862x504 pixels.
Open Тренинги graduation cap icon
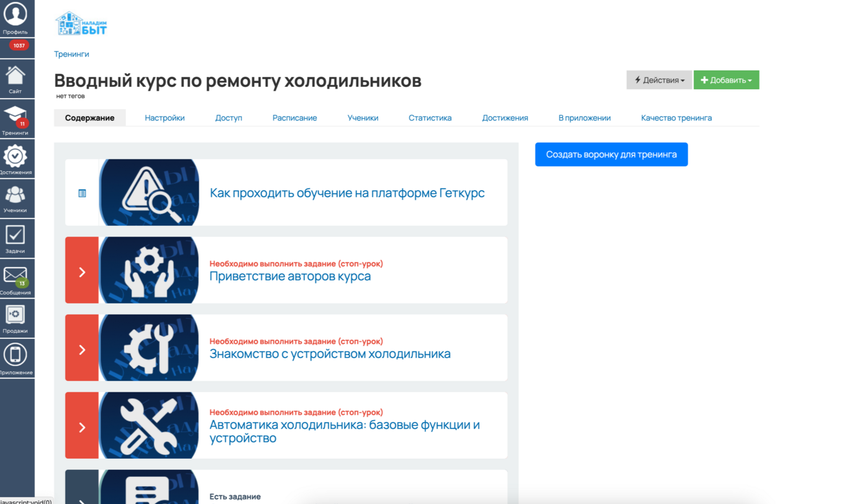pyautogui.click(x=15, y=116)
